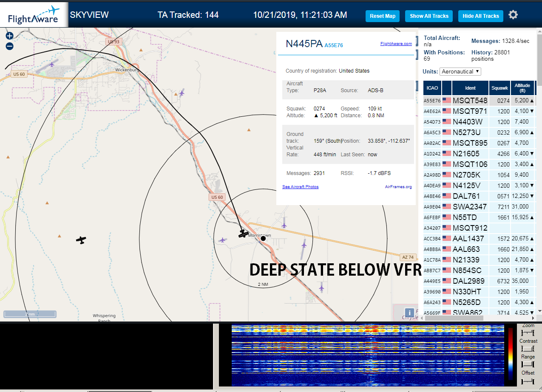Sort by the Ident column header
Image resolution: width=542 pixels, height=392 pixels.
click(x=470, y=88)
